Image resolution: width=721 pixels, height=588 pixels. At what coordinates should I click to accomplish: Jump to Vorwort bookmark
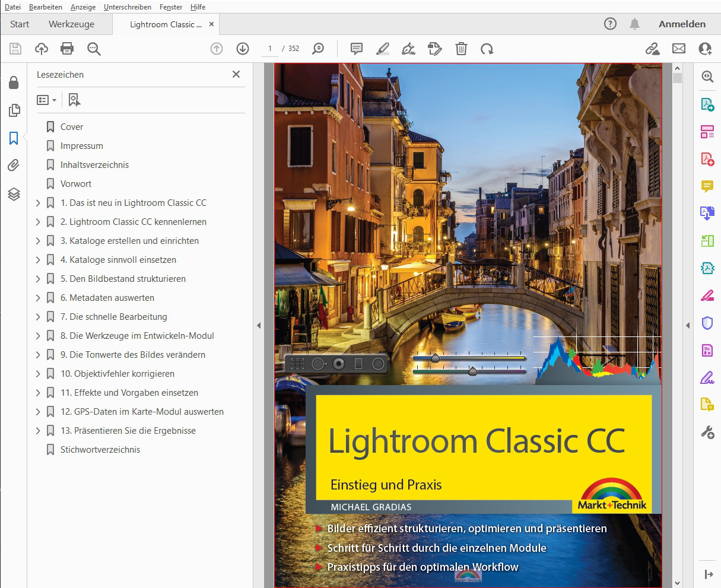(x=76, y=184)
